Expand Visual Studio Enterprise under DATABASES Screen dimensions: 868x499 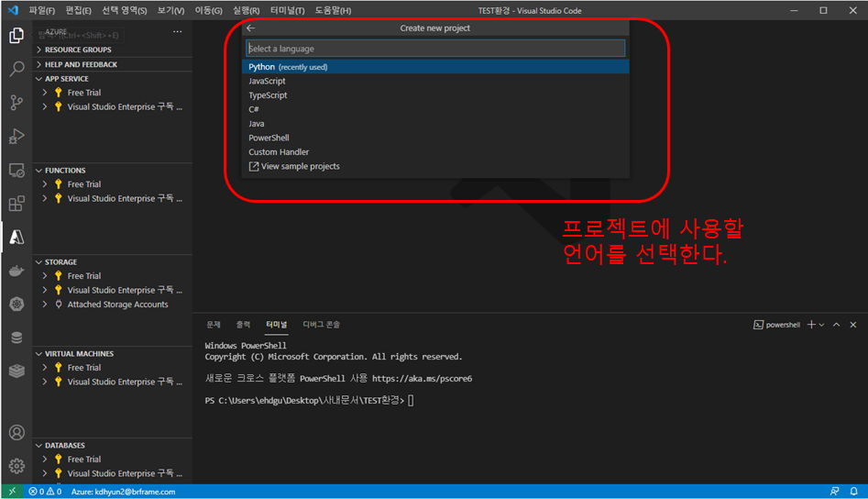(44, 473)
